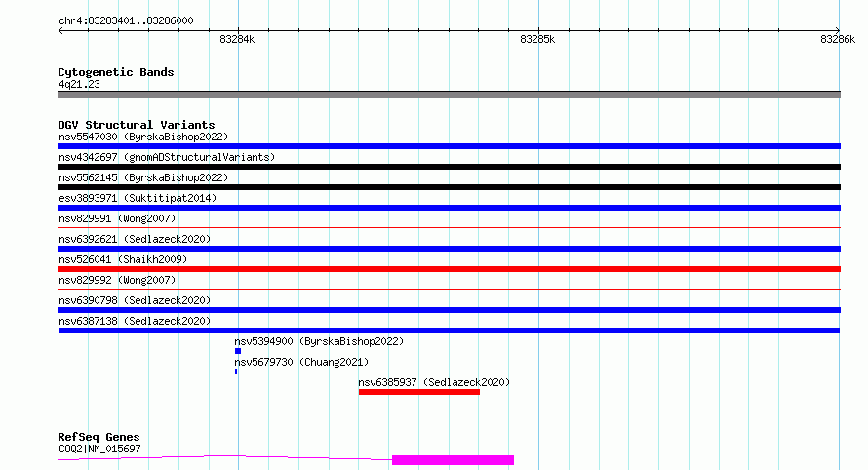
Task: Click variant label nsv6392621 (Sedlazeck2020)
Action: pyautogui.click(x=135, y=239)
